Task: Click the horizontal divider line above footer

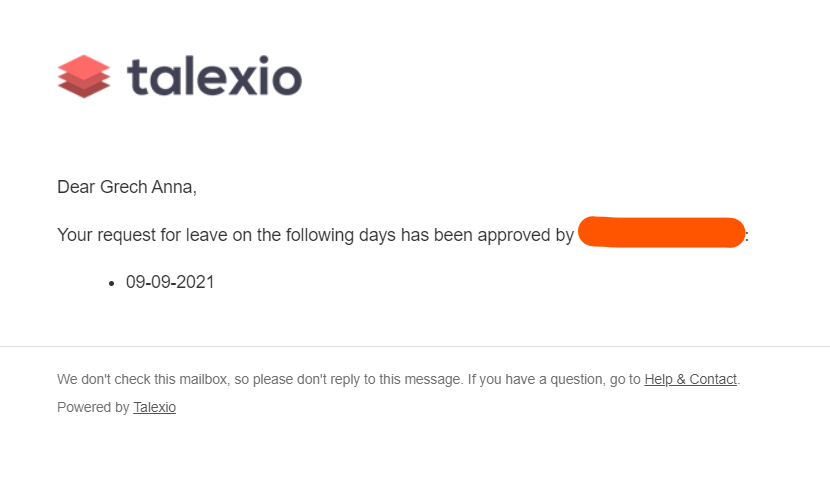Action: click(415, 347)
